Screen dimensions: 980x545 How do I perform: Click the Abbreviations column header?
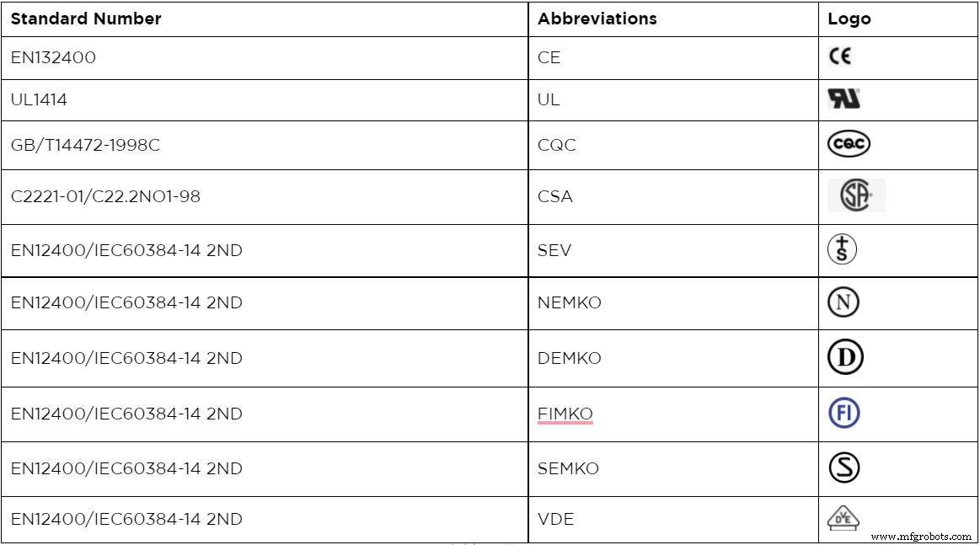[597, 19]
